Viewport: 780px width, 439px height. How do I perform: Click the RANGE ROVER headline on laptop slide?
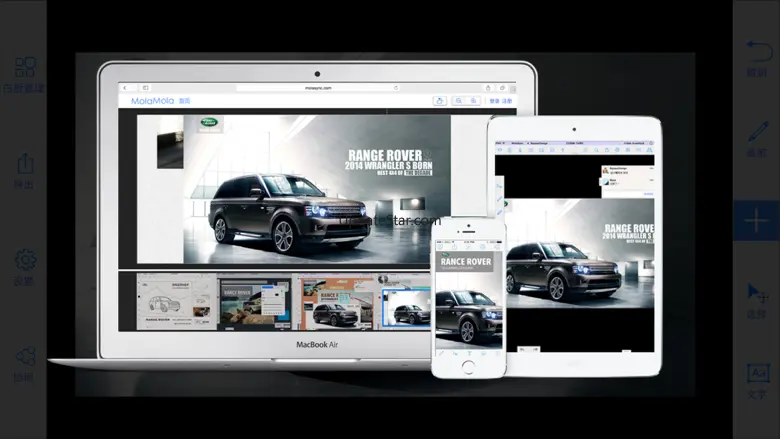pos(386,155)
